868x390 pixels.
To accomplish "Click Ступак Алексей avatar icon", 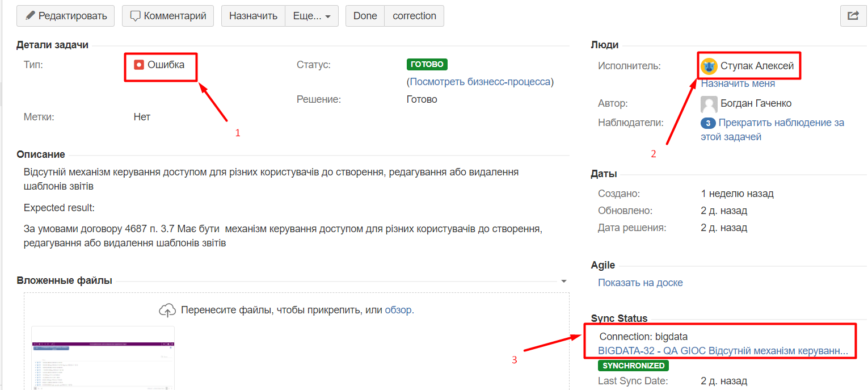I will pyautogui.click(x=709, y=66).
